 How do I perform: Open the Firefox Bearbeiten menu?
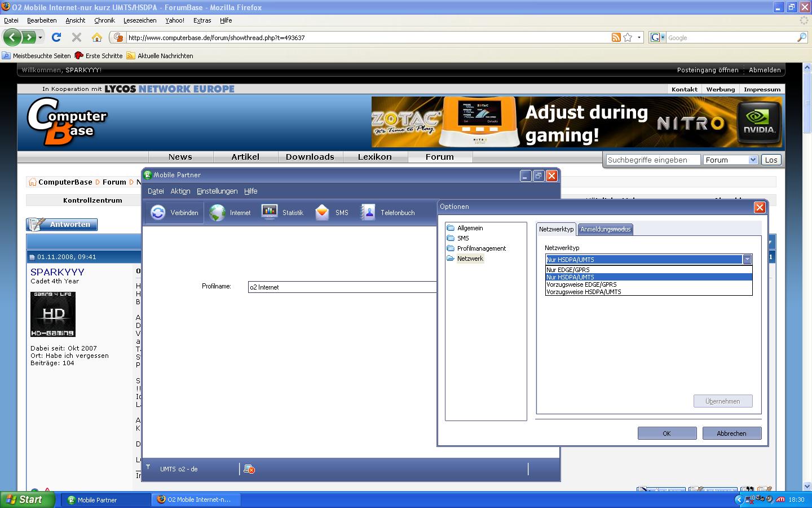tap(42, 20)
